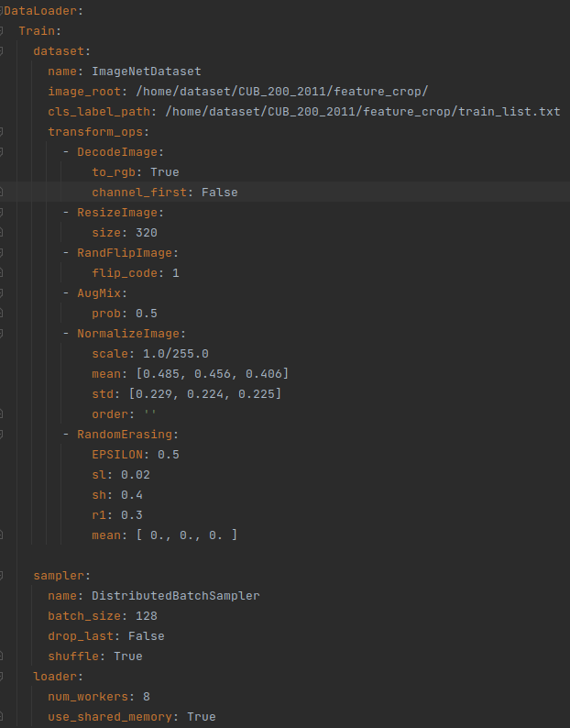Click the Train key

click(x=37, y=31)
